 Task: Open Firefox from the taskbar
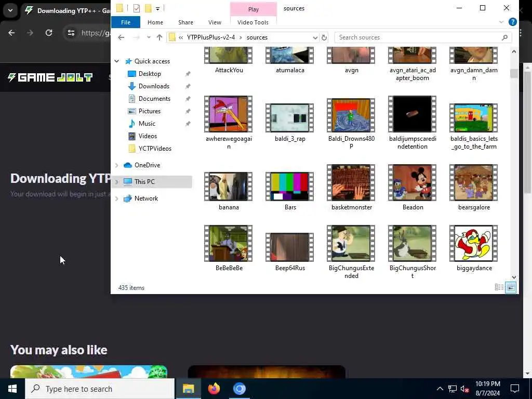pyautogui.click(x=214, y=389)
